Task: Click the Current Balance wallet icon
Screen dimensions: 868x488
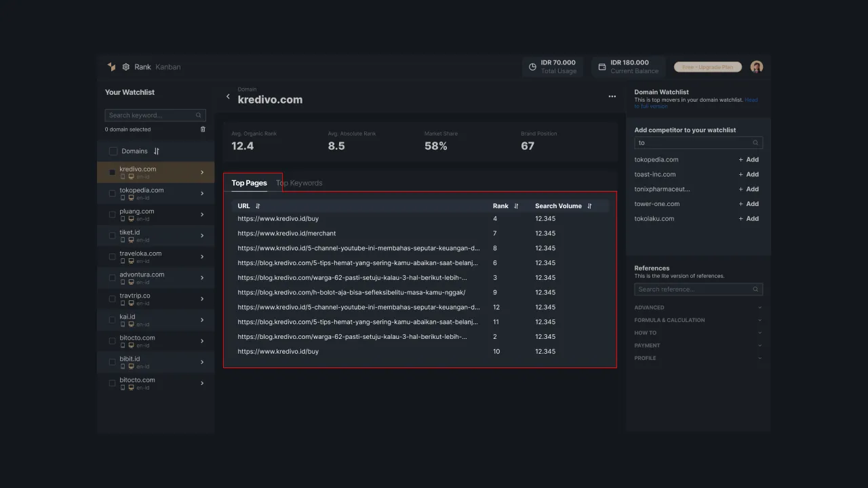Action: click(601, 67)
